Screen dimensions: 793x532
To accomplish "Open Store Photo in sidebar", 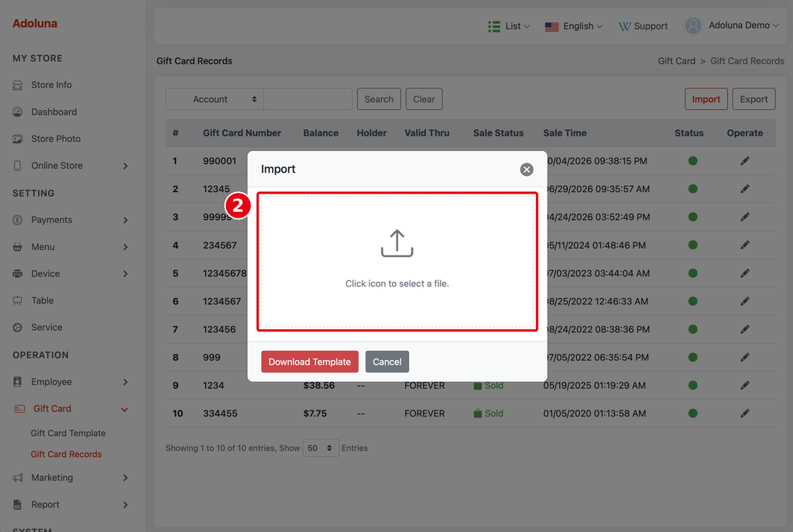I will (x=56, y=139).
